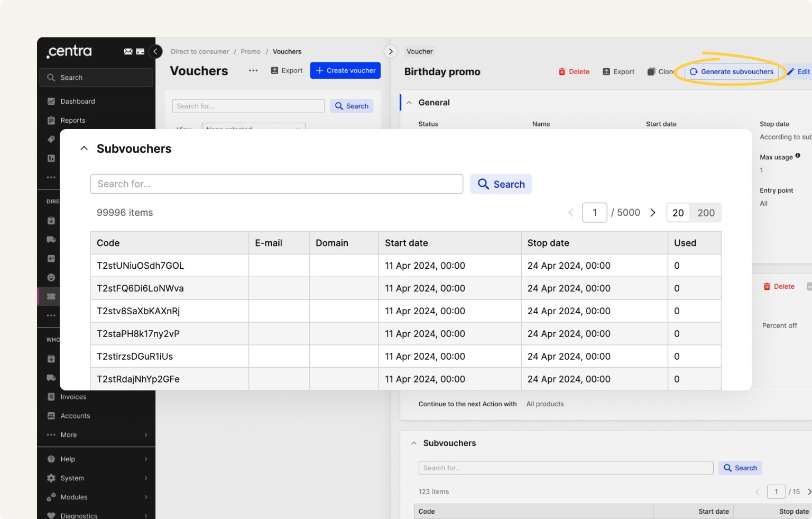
Task: Open Invoices from the sidebar
Action: coord(73,397)
